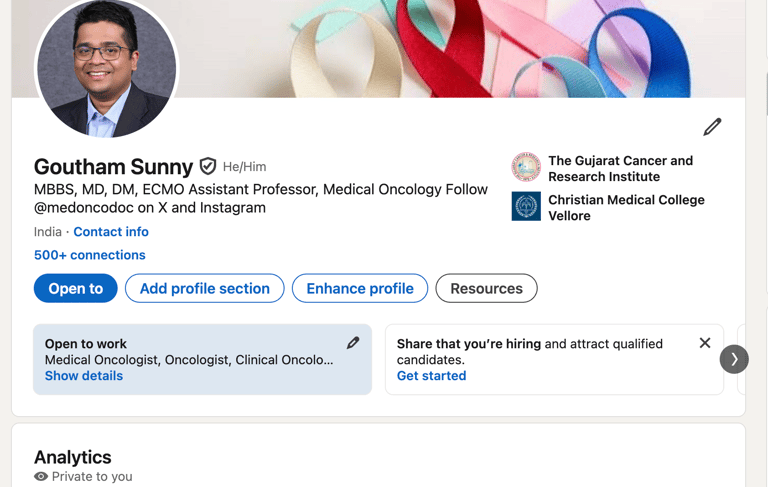Click The Gujarat Cancer and Research Institute text
768x487 pixels.
(621, 169)
